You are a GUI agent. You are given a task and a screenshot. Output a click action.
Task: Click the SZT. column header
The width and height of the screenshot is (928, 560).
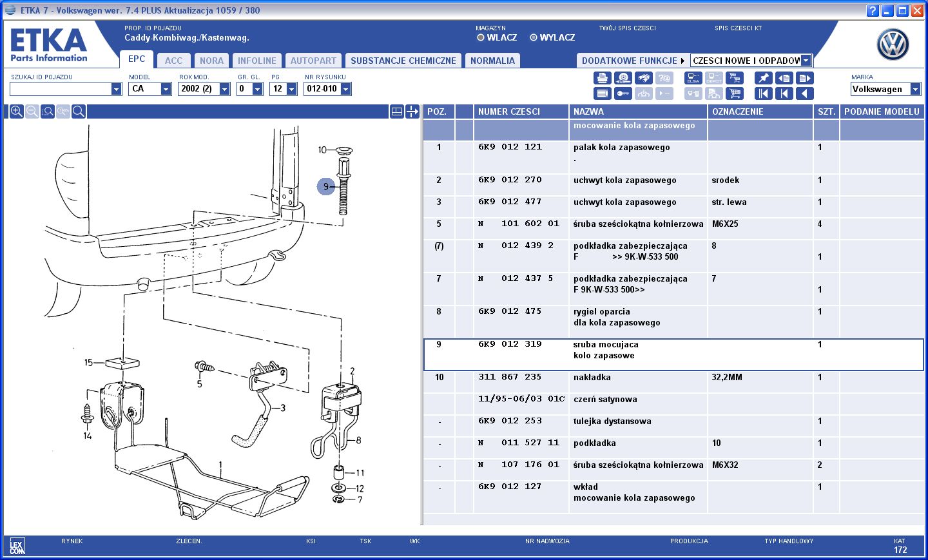coord(826,111)
